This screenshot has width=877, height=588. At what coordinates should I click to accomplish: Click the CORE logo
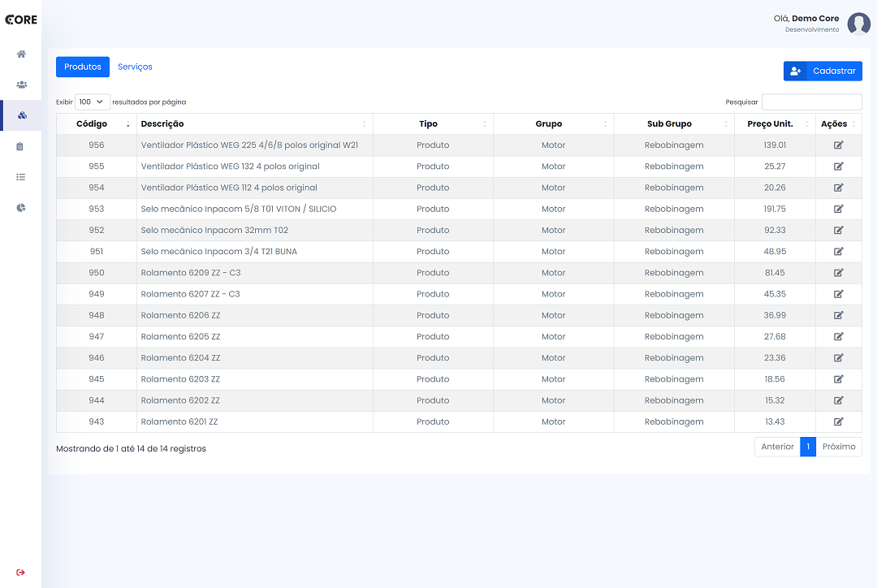[x=21, y=19]
